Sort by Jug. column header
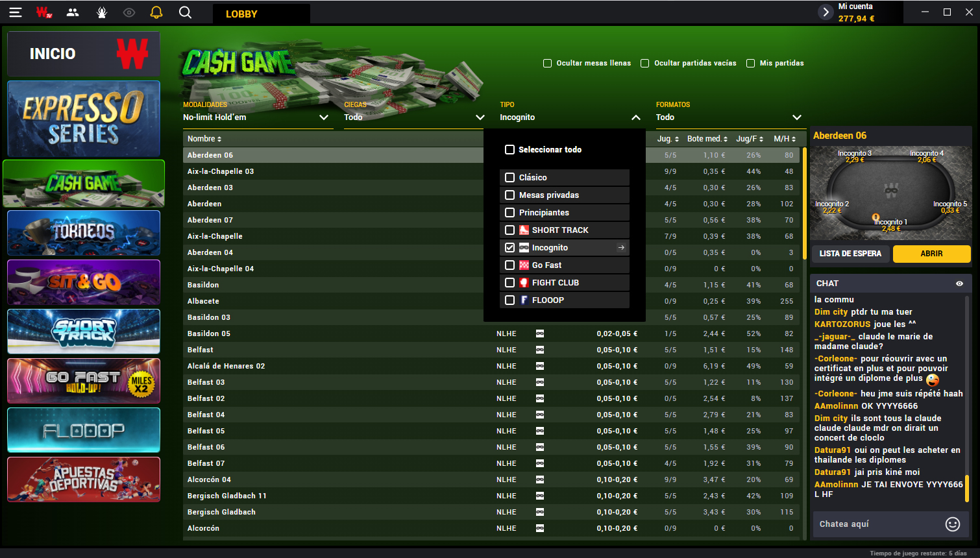The height and width of the screenshot is (558, 980). pos(668,139)
